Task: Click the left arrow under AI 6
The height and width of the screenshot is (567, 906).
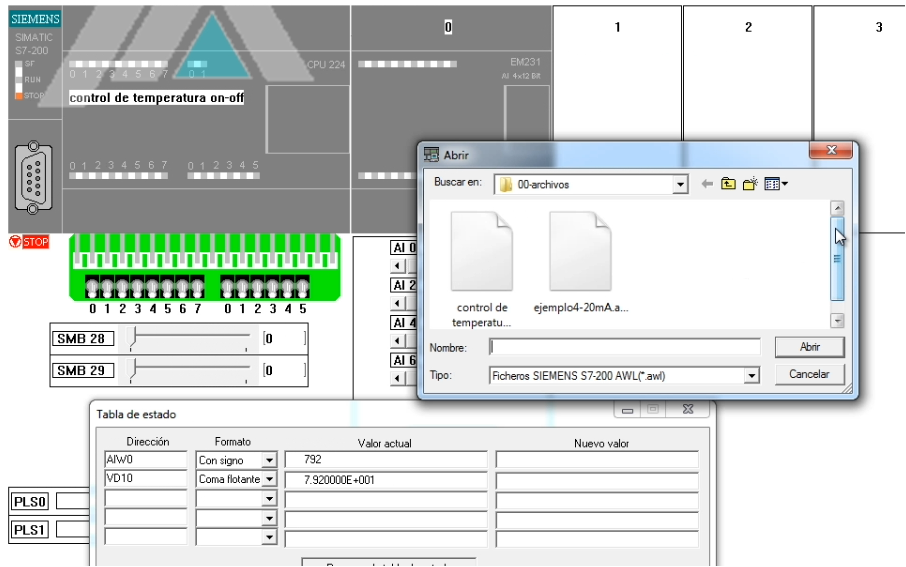Action: point(398,379)
